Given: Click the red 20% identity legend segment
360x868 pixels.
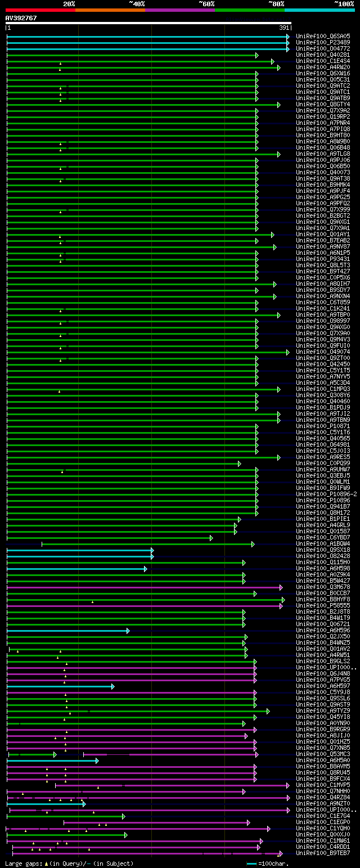Looking at the screenshot, I should (x=40, y=10).
